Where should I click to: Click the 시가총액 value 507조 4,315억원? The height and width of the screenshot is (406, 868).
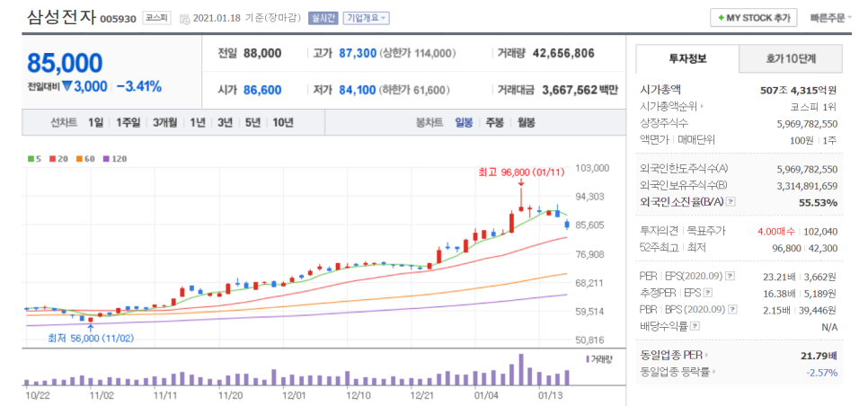click(798, 90)
